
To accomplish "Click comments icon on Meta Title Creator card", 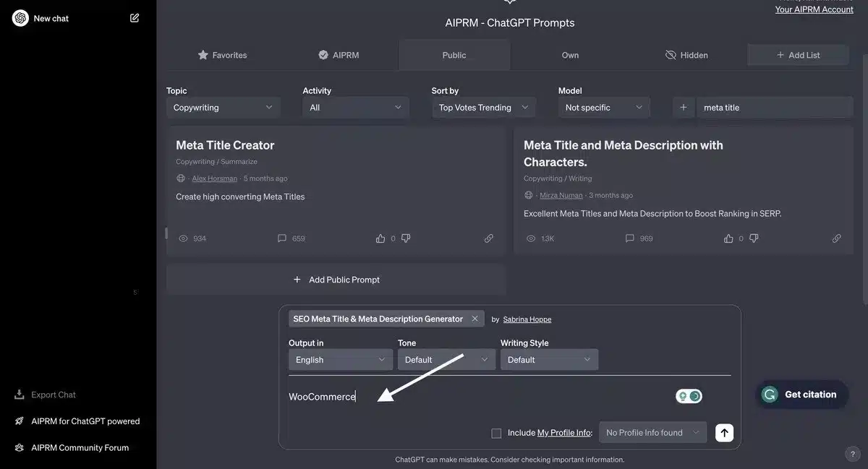I will tap(282, 238).
